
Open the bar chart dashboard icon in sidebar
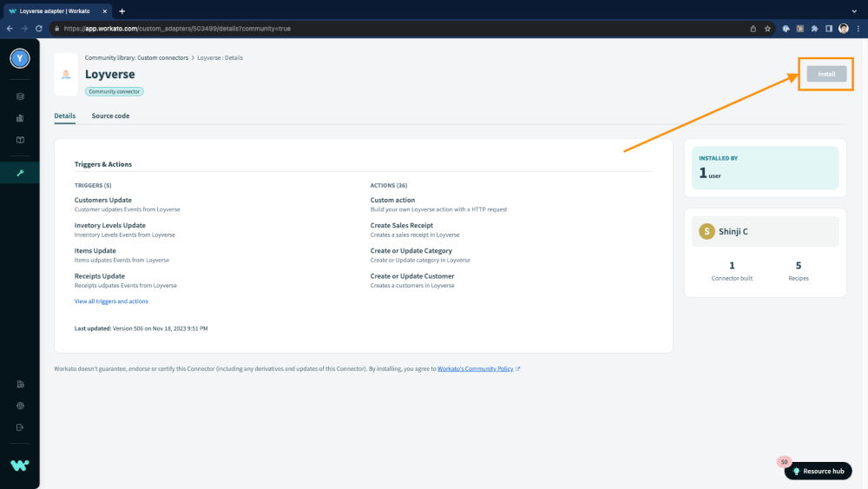pyautogui.click(x=20, y=118)
